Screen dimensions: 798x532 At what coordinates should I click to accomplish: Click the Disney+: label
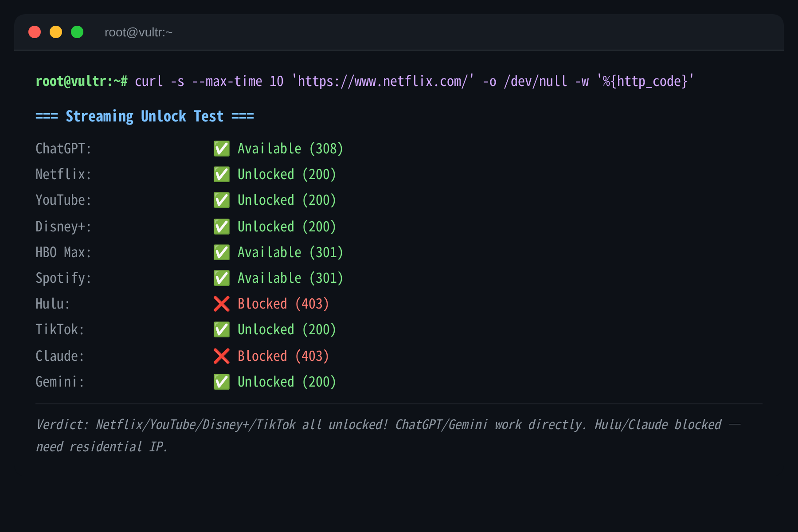pyautogui.click(x=63, y=227)
